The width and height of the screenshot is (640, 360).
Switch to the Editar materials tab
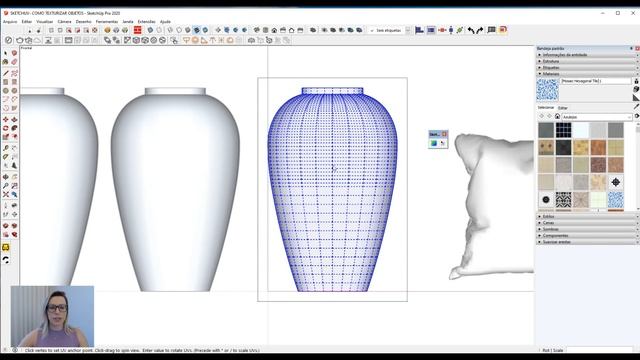coord(563,108)
